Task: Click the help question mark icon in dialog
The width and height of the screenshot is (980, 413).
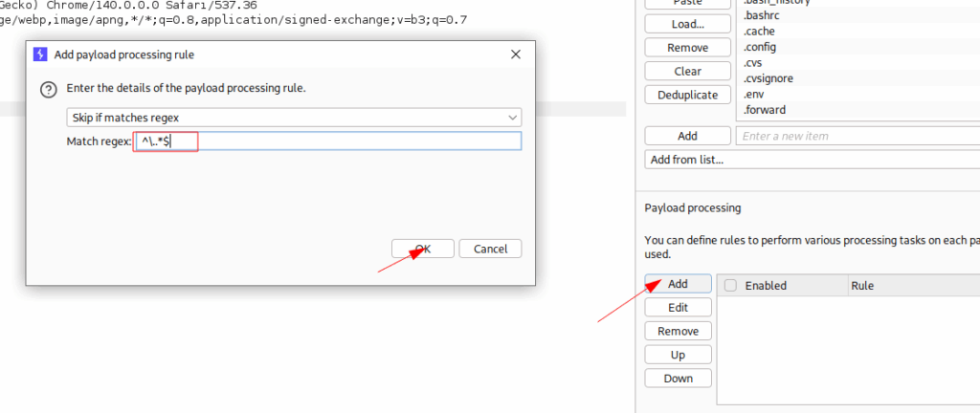Action: [48, 89]
